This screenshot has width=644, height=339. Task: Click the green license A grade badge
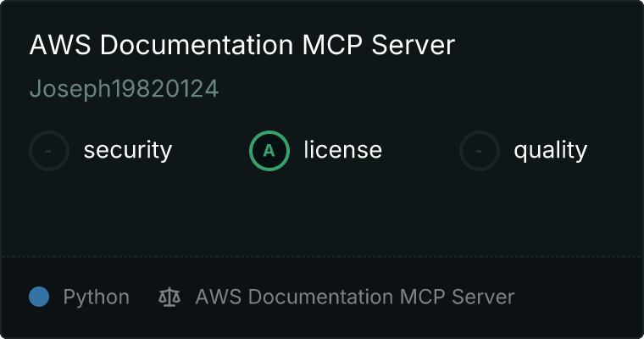pos(269,151)
